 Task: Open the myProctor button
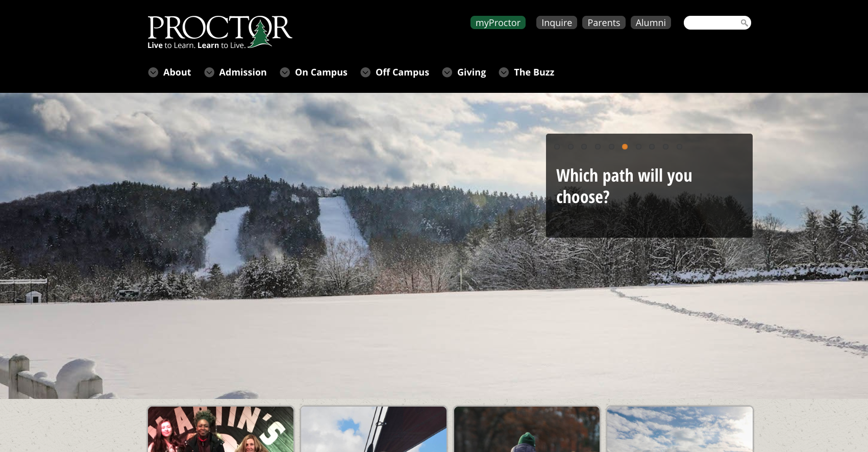[498, 22]
